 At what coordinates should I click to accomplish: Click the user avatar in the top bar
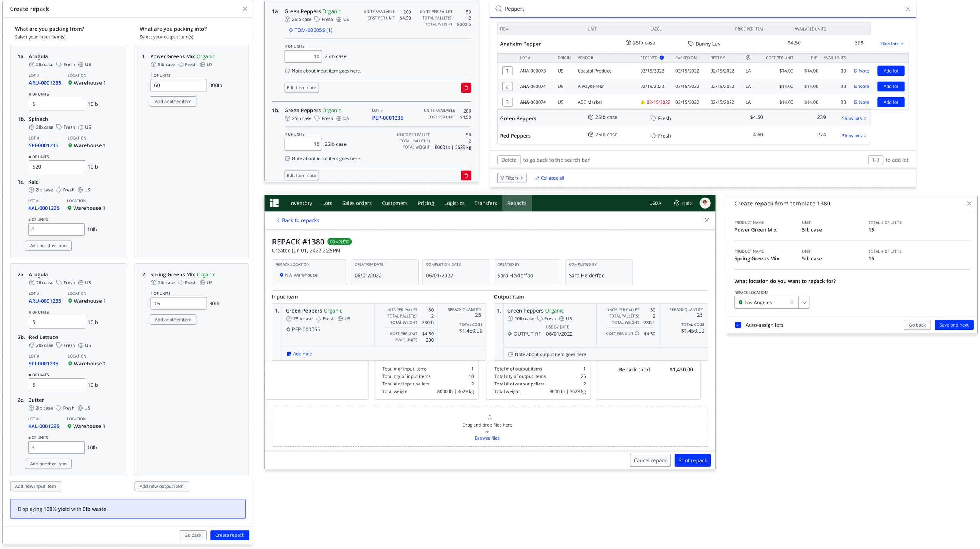705,203
